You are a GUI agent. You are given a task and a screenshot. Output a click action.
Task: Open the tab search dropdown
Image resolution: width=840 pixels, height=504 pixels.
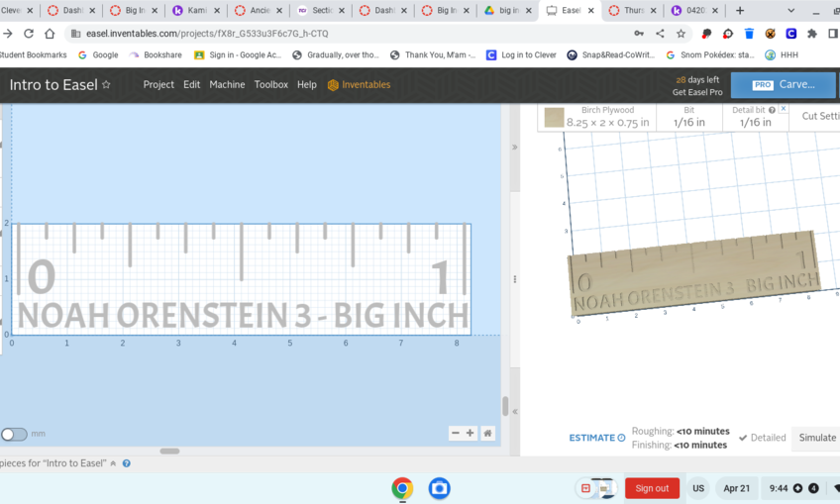click(x=791, y=10)
